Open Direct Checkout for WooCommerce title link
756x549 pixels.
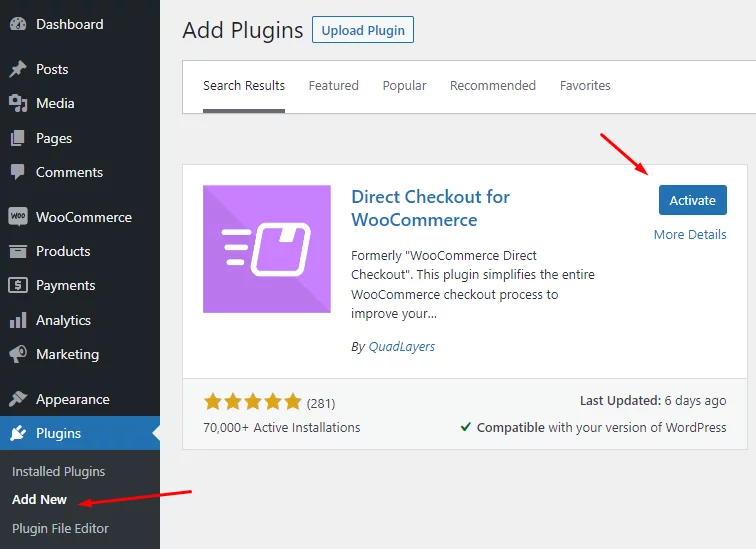pyautogui.click(x=430, y=208)
